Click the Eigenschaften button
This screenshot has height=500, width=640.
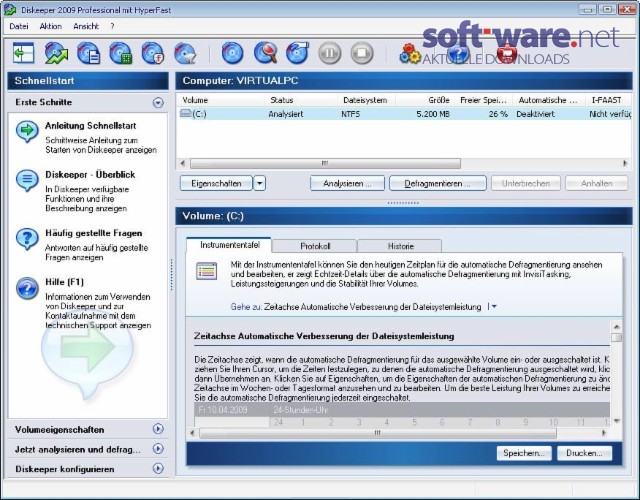216,183
